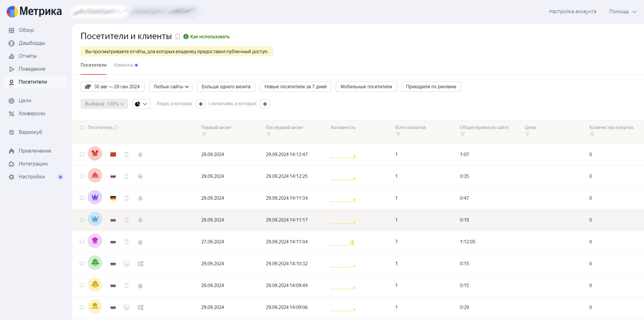Screen dimensions: 644x320
Task: Open 'Конверсии' in the left sidebar
Action: [x=31, y=114]
